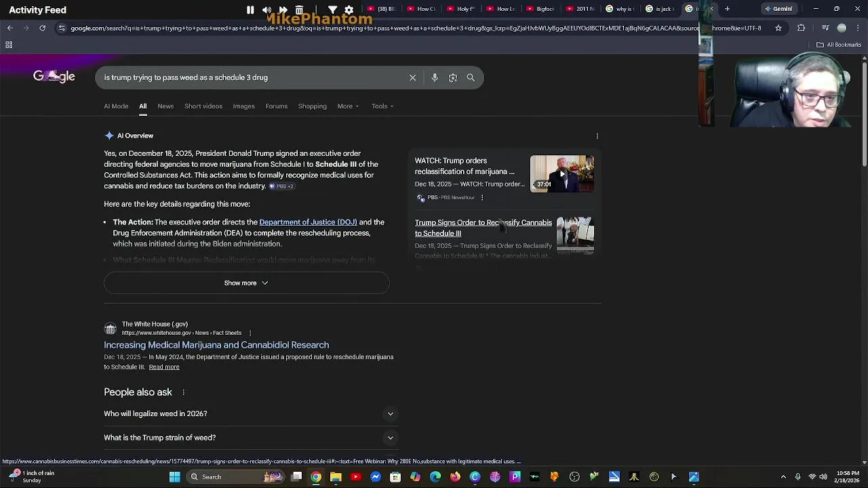Expand 'What is the Trump strain of weed?'
868x488 pixels.
point(251,438)
